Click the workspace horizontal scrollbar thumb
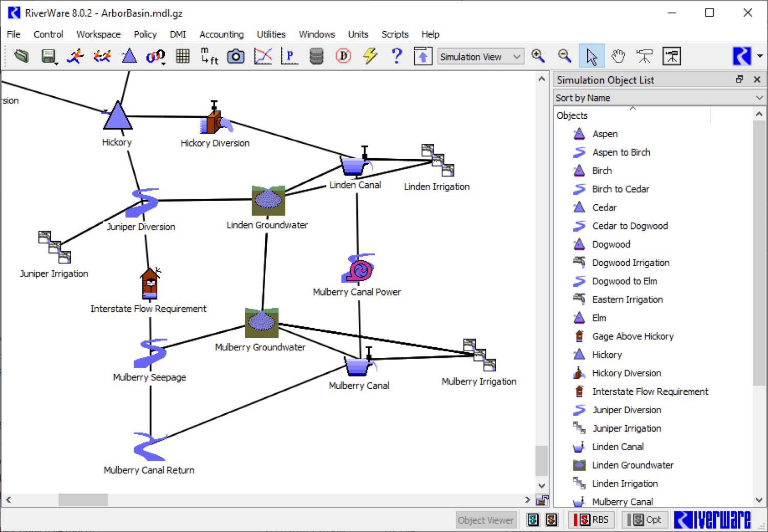 coord(83,500)
